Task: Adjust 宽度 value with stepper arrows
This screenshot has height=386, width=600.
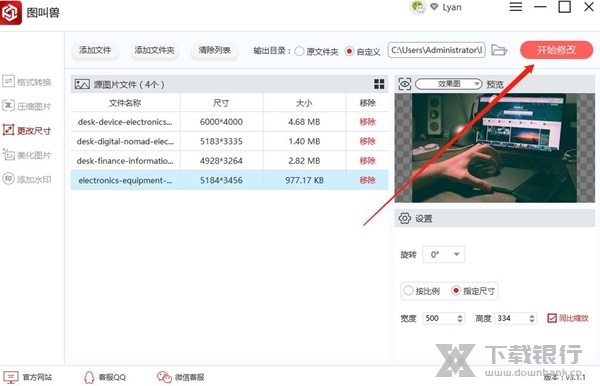Action: pos(460,318)
